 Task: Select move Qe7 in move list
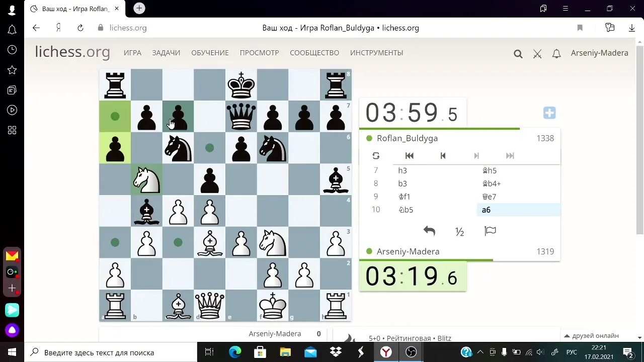(x=518, y=197)
